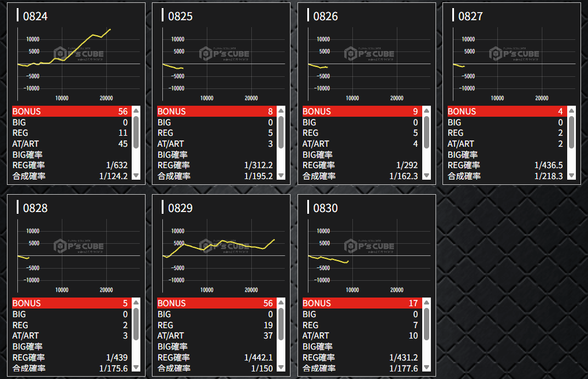The image size is (588, 379).
Task: Click scroll-up arrow in machine 0826 stats
Action: 426,111
